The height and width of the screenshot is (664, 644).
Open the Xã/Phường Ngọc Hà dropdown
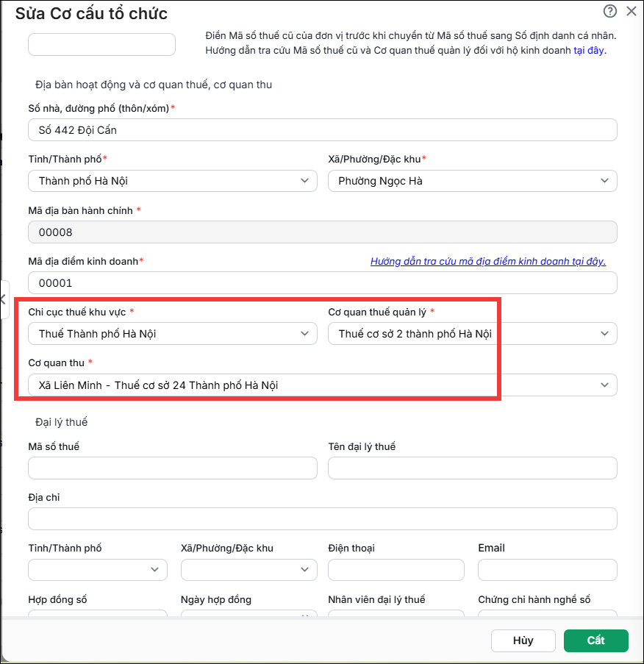pos(472,181)
